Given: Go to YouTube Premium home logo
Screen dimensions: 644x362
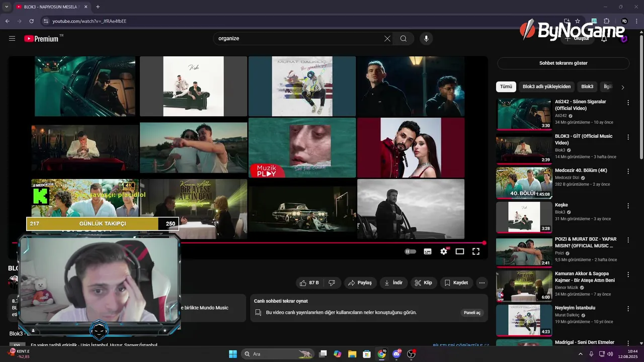Looking at the screenshot, I should click(41, 39).
